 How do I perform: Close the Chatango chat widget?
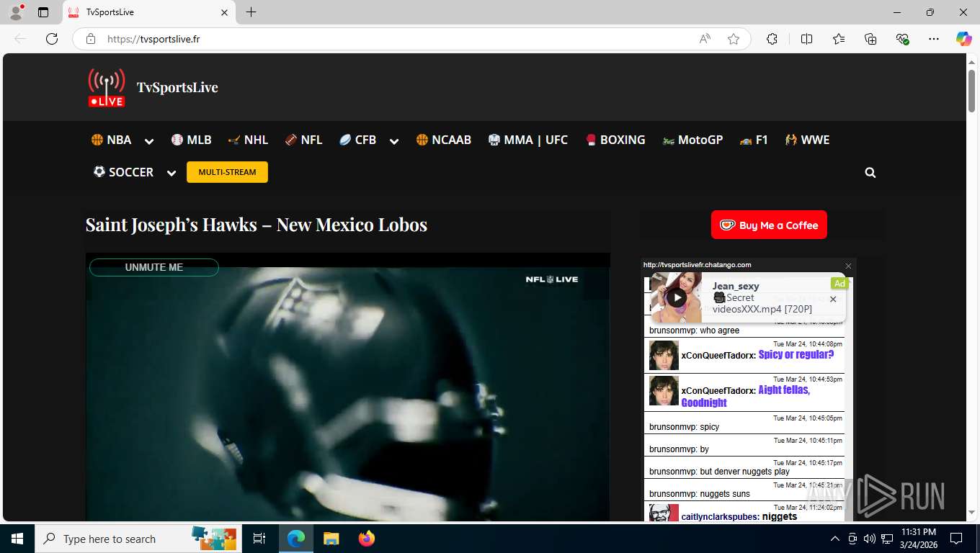click(848, 266)
